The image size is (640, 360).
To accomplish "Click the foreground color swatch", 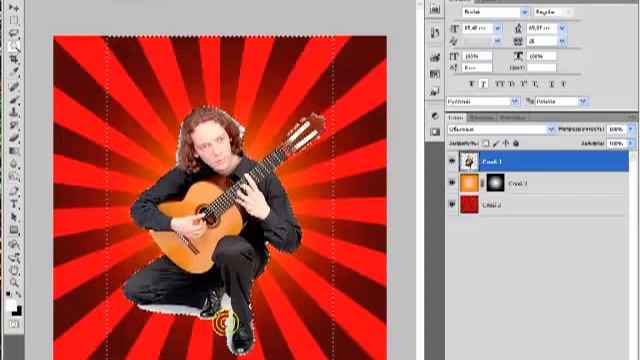I will pyautogui.click(x=11, y=305).
